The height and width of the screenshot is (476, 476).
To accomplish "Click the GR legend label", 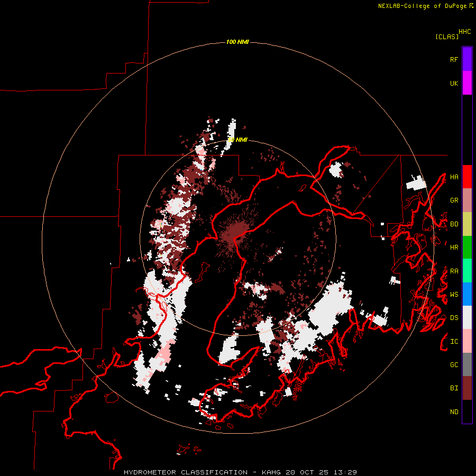I will pos(454,200).
